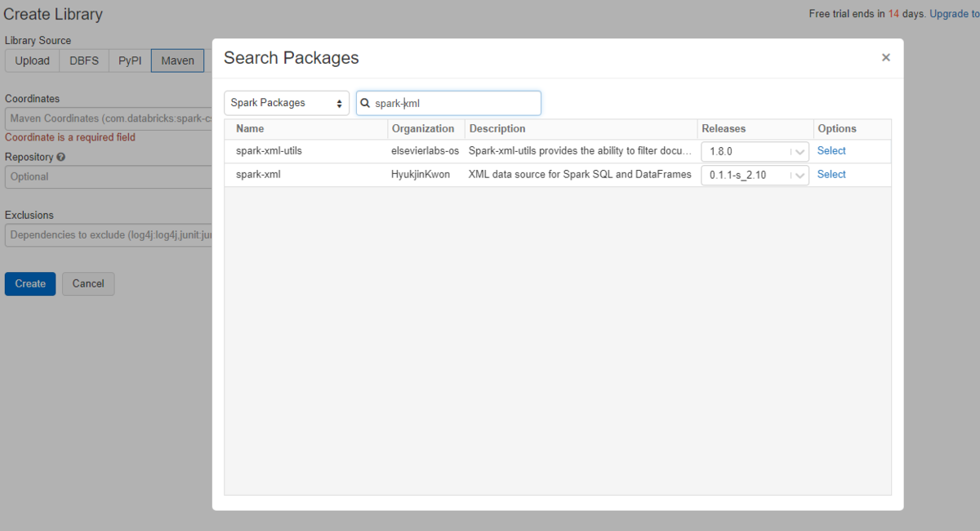The image size is (980, 531).
Task: Click the Cancel button
Action: tap(88, 283)
